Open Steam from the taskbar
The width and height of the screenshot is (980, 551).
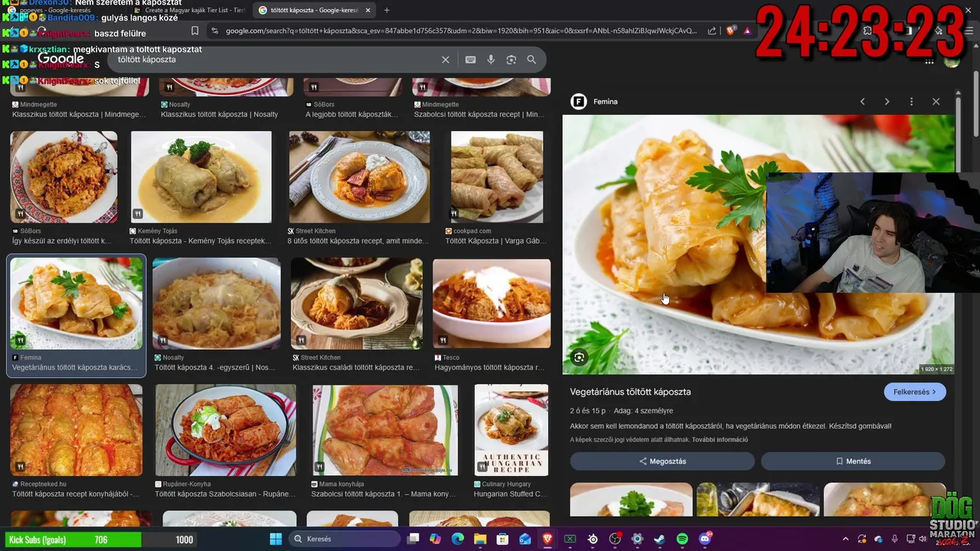[x=659, y=539]
